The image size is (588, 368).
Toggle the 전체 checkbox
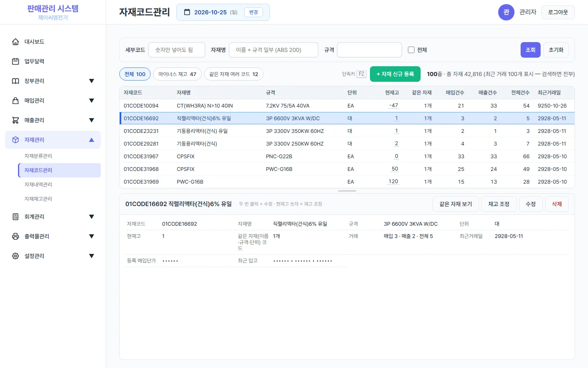[x=411, y=50]
